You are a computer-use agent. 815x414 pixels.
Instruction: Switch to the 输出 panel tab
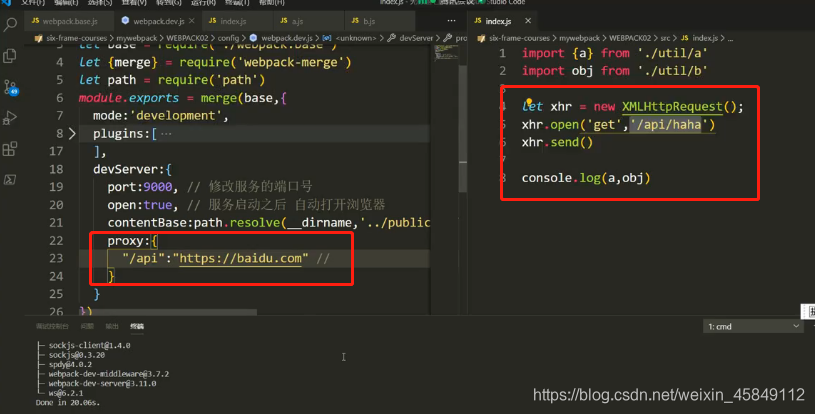click(x=112, y=326)
